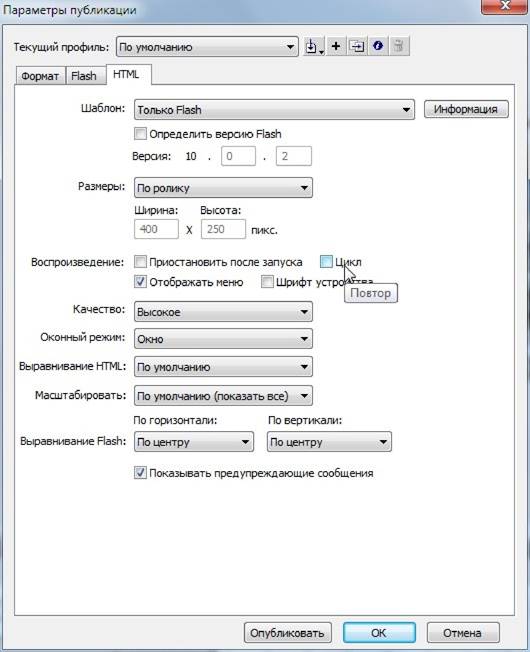This screenshot has height=652, width=530.
Task: Click the version field containing 0
Action: click(x=238, y=156)
